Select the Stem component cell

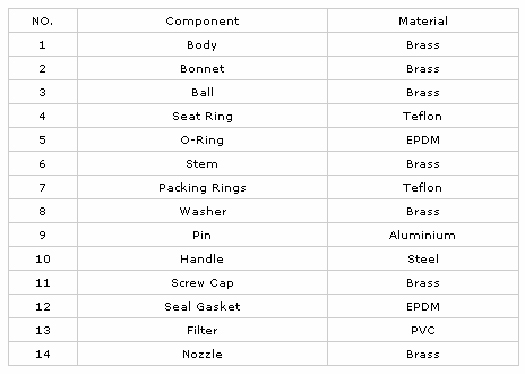pos(202,164)
